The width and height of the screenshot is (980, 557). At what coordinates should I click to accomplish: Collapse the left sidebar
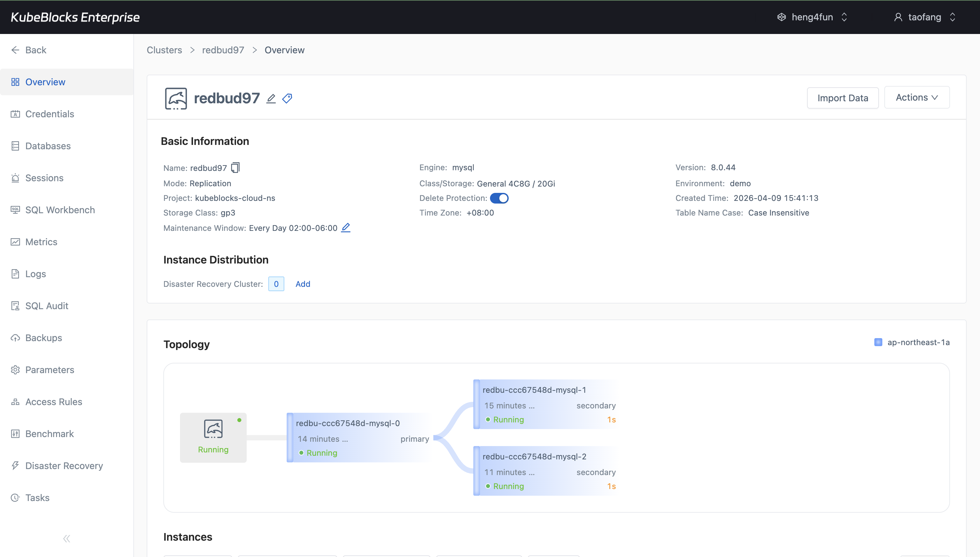click(x=66, y=538)
